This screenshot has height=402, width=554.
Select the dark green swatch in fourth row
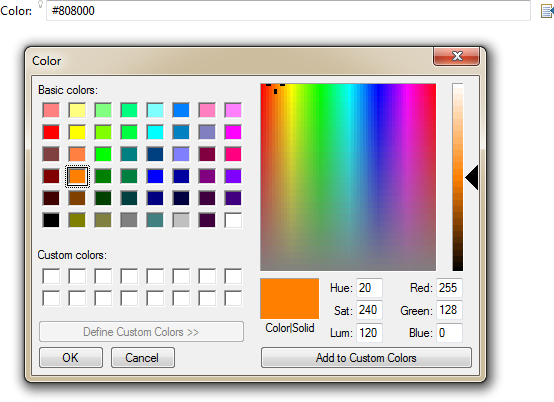click(x=103, y=176)
